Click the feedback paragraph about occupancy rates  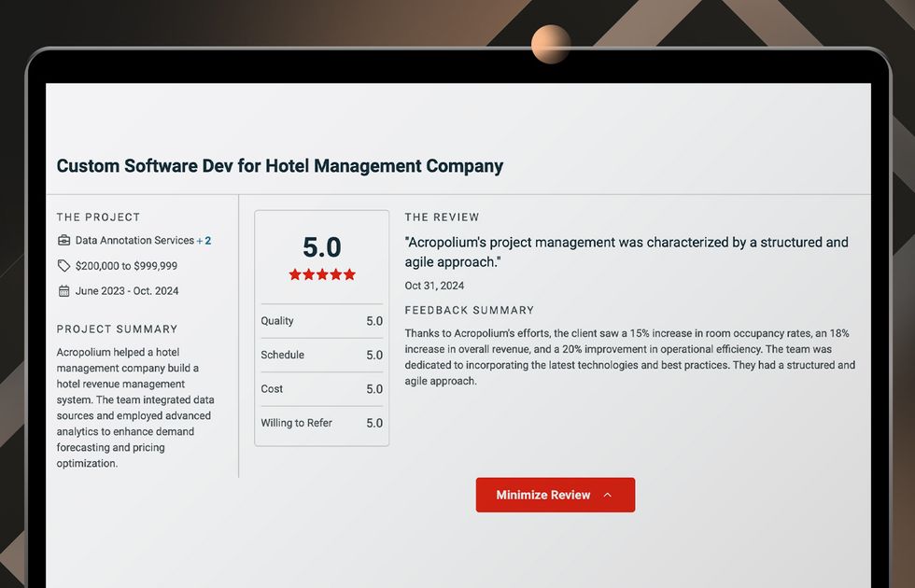(x=629, y=357)
